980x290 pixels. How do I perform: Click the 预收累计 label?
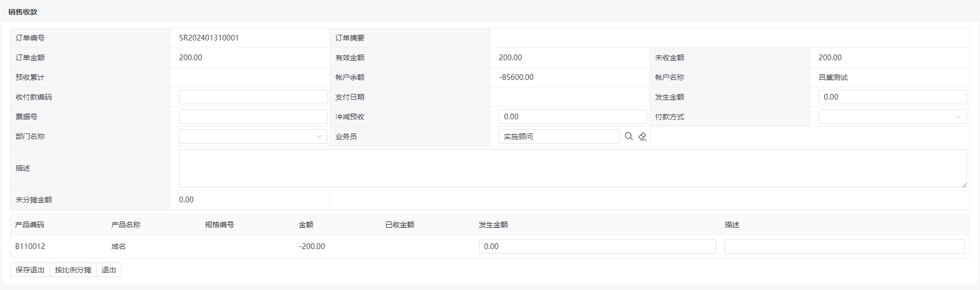pyautogui.click(x=30, y=77)
